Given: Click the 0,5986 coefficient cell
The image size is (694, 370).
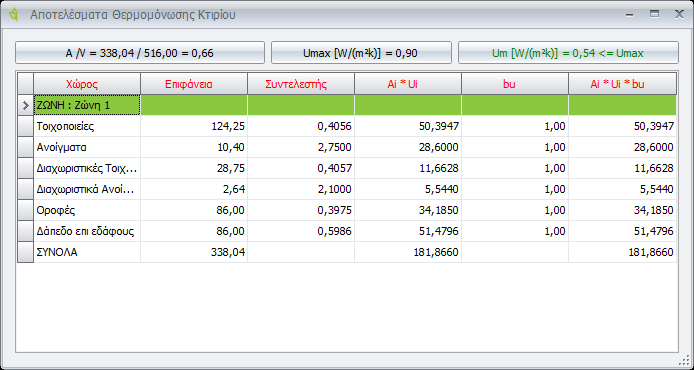Looking at the screenshot, I should point(301,231).
